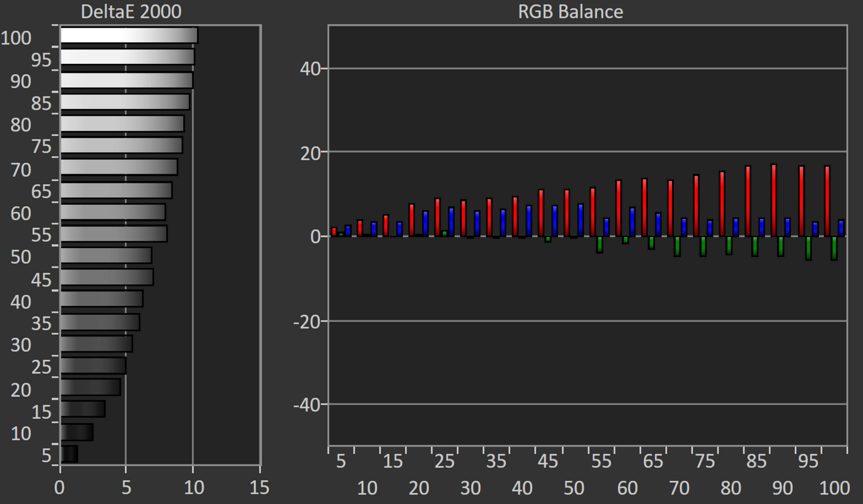
Task: Click the -20 label on RGB axis
Action: 307,322
